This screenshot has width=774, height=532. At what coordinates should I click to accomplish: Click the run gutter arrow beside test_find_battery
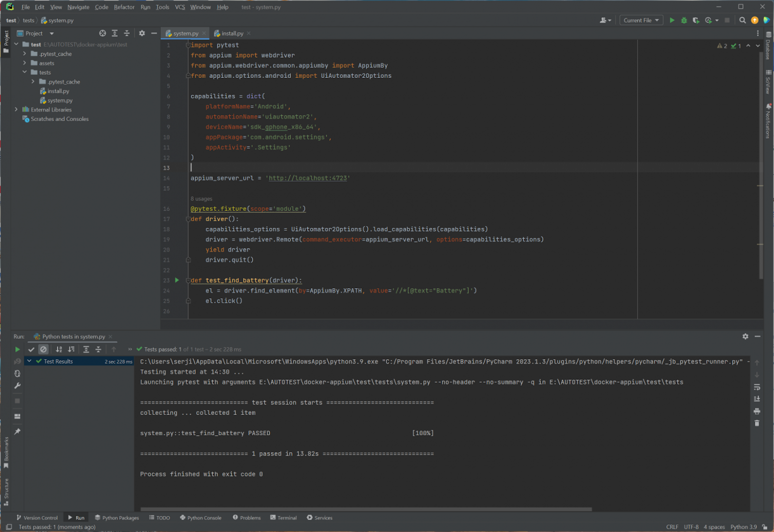[x=177, y=280]
